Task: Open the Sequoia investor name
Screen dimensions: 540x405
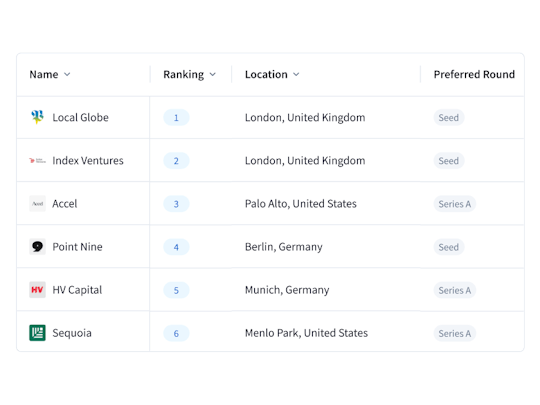Action: coord(72,333)
